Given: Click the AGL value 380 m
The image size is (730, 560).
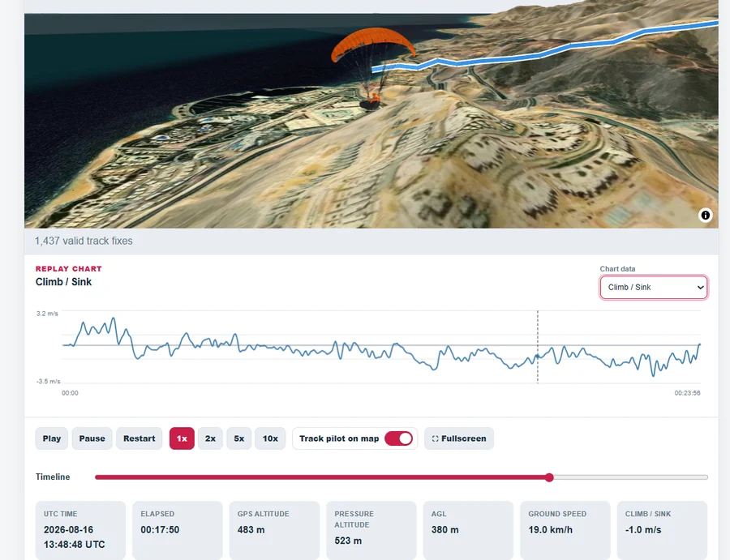Looking at the screenshot, I should click(444, 530).
